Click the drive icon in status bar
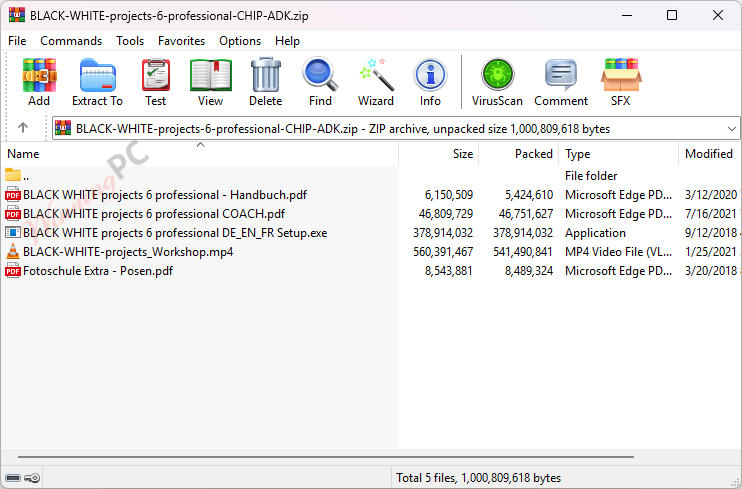The height and width of the screenshot is (489, 742). (x=13, y=478)
